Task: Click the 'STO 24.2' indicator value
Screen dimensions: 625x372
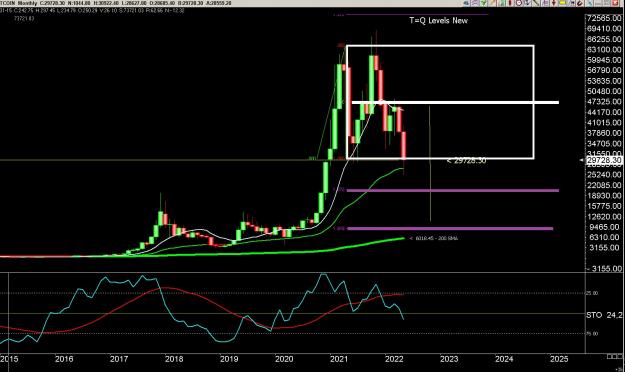Action: click(605, 315)
